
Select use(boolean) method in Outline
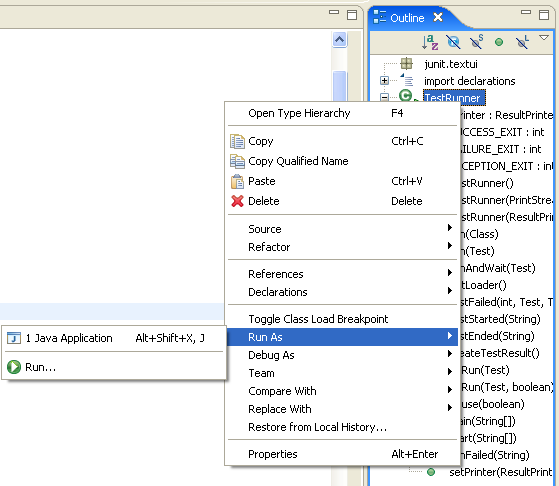(492, 404)
